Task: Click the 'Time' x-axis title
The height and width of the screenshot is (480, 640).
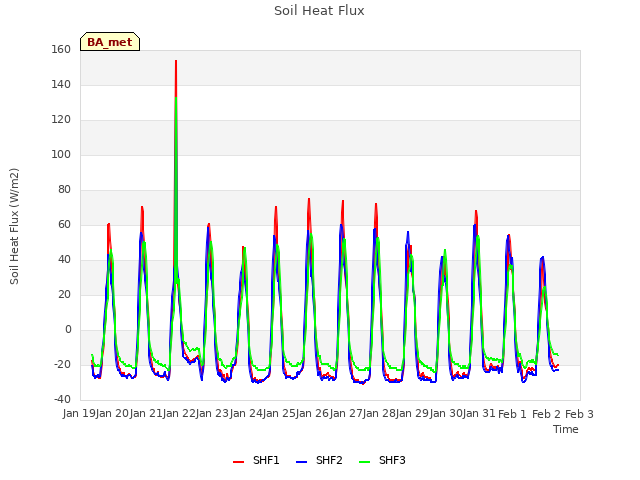Action: pyautogui.click(x=566, y=429)
